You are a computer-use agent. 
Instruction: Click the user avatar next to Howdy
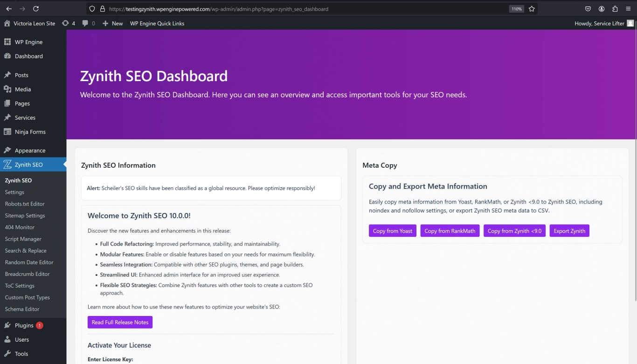pyautogui.click(x=630, y=23)
